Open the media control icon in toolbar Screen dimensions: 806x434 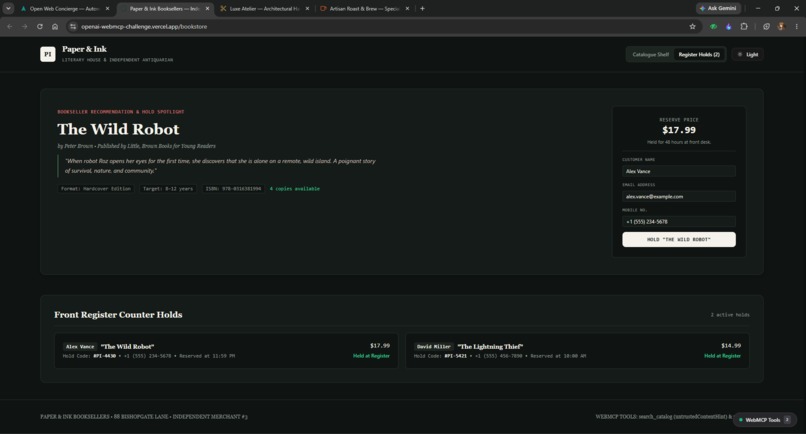point(766,26)
